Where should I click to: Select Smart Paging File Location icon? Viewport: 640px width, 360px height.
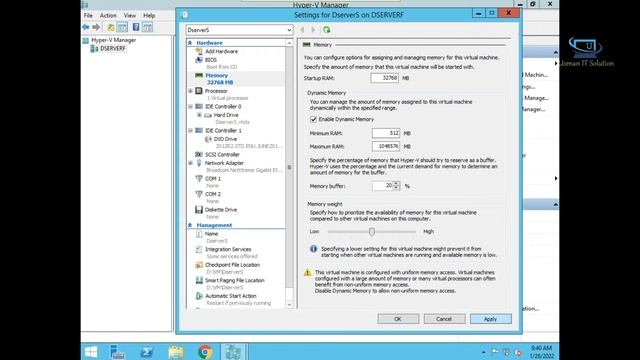(x=199, y=280)
